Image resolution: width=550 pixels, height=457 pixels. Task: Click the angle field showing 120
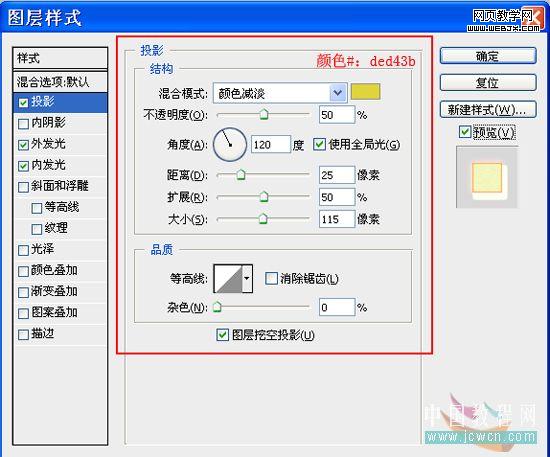270,144
